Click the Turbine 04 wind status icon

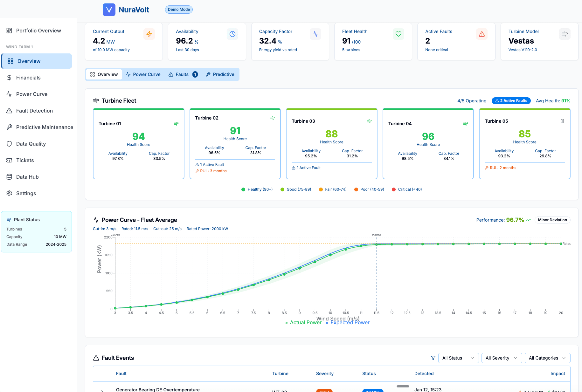466,124
